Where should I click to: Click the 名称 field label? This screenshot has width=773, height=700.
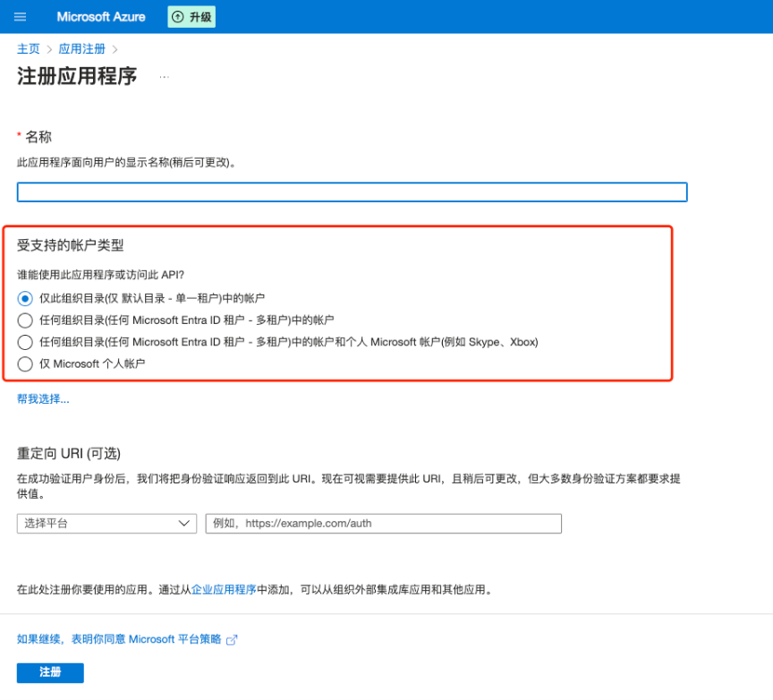click(38, 137)
